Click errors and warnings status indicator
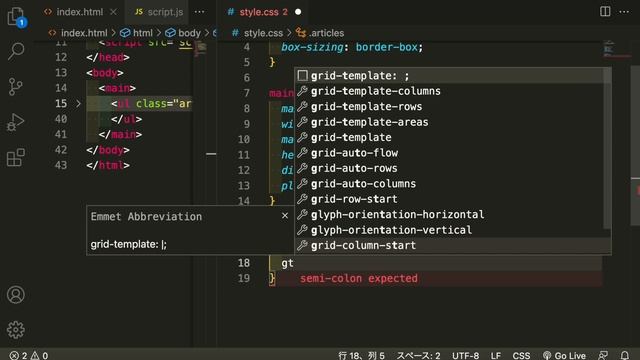The image size is (640, 360). [x=29, y=355]
